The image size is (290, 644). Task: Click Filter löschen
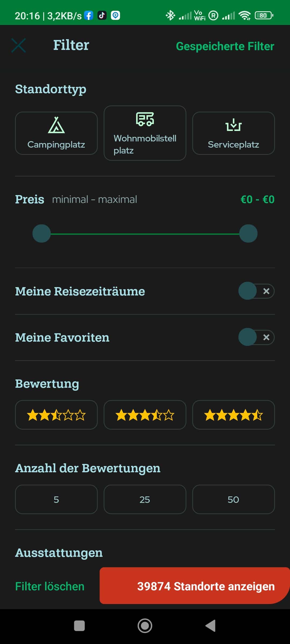point(50,586)
